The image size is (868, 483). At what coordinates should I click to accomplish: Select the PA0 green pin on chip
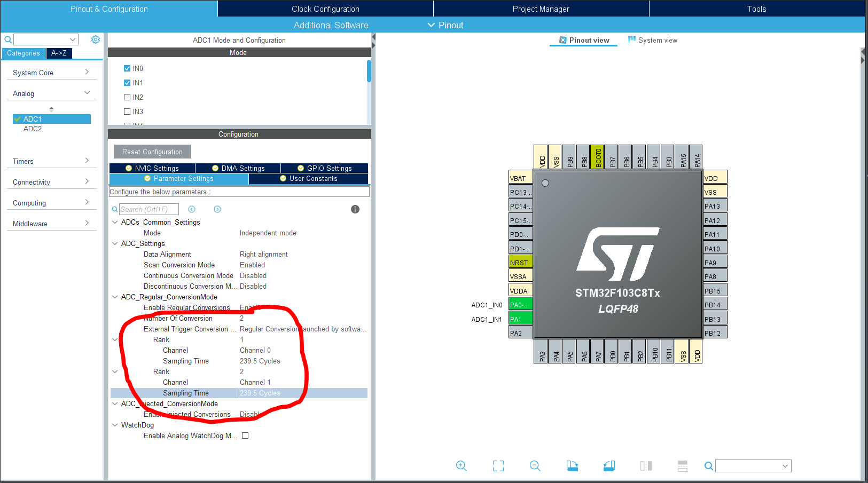(520, 305)
